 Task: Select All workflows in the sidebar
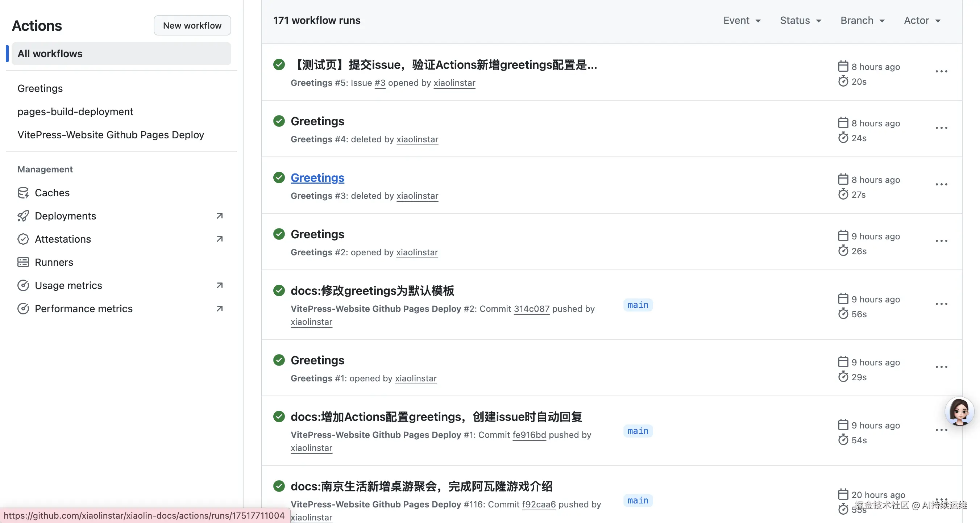pyautogui.click(x=50, y=54)
